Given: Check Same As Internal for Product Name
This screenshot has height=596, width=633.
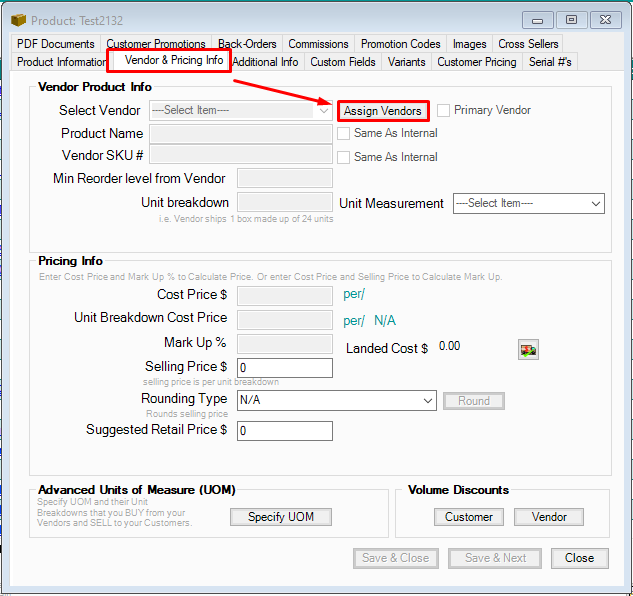Looking at the screenshot, I should pos(344,133).
